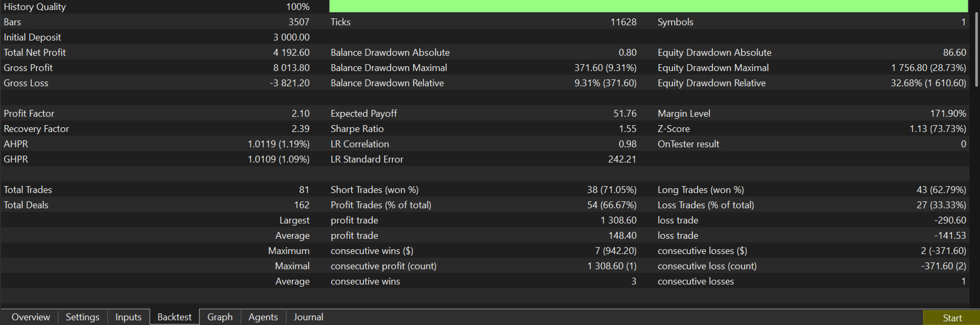Open the Settings tab
This screenshot has height=325, width=980.
(83, 317)
